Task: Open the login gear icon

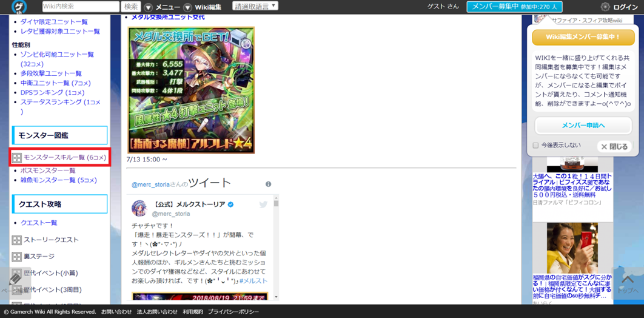Action: click(605, 7)
